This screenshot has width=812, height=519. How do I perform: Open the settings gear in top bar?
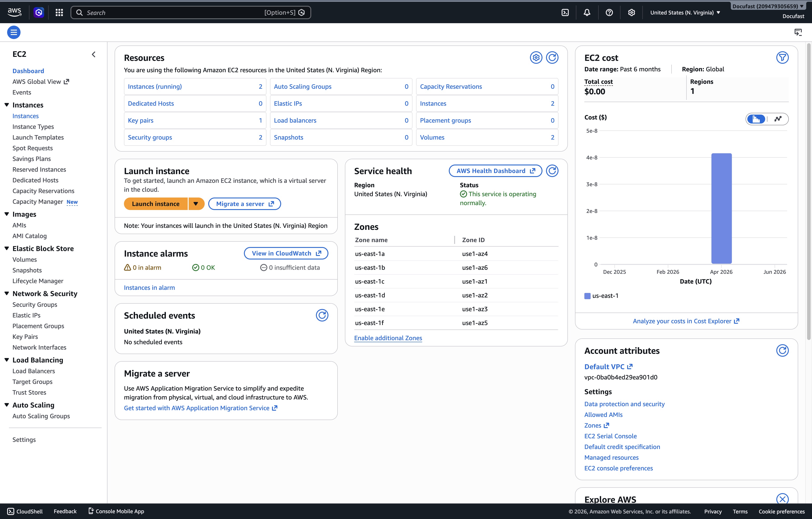[631, 12]
